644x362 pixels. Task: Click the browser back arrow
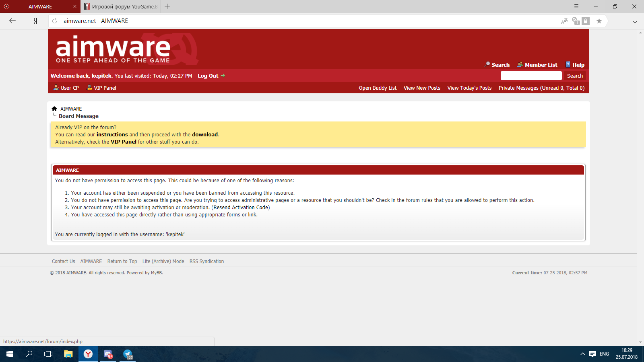click(x=12, y=21)
